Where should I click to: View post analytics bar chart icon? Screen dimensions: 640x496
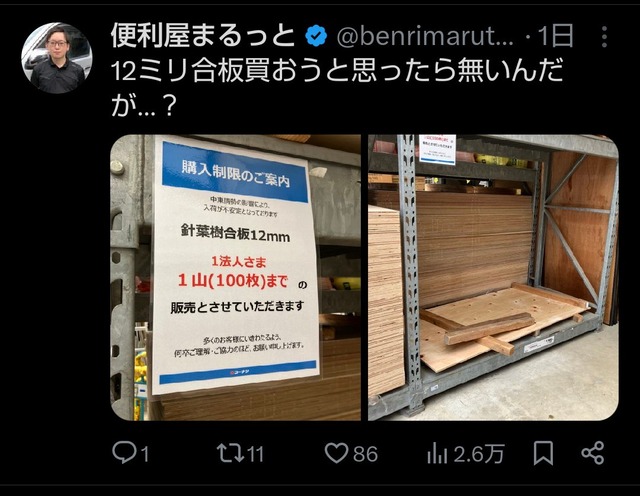pyautogui.click(x=437, y=454)
